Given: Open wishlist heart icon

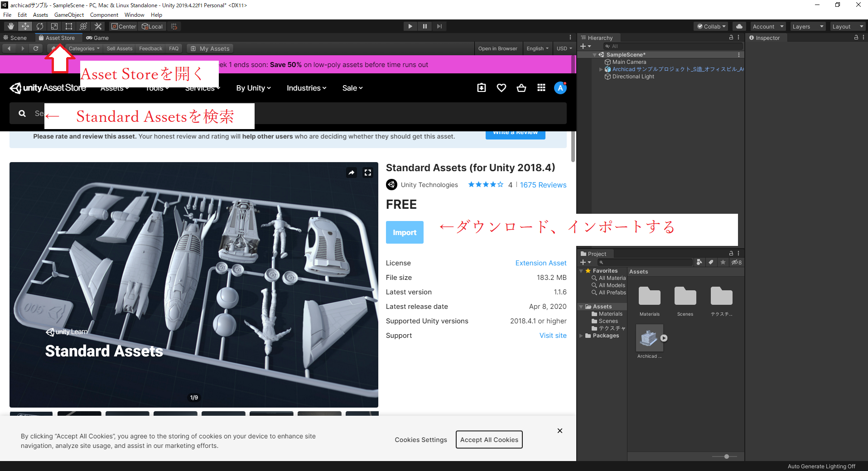Looking at the screenshot, I should pyautogui.click(x=502, y=88).
